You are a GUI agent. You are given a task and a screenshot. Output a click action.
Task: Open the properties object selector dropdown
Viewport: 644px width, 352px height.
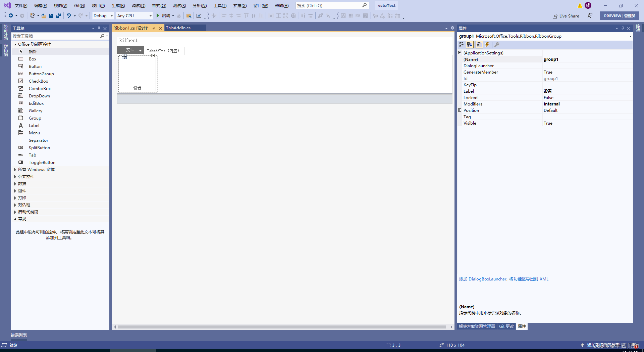tap(631, 36)
